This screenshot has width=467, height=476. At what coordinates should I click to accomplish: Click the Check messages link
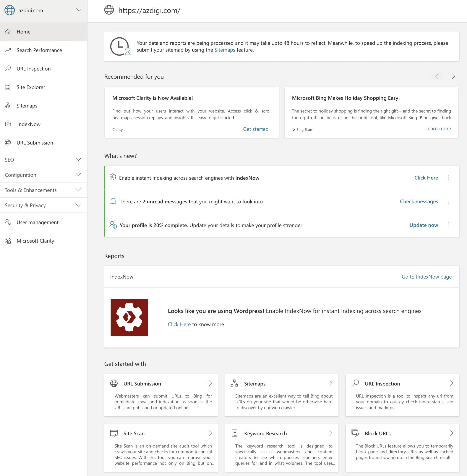click(419, 201)
